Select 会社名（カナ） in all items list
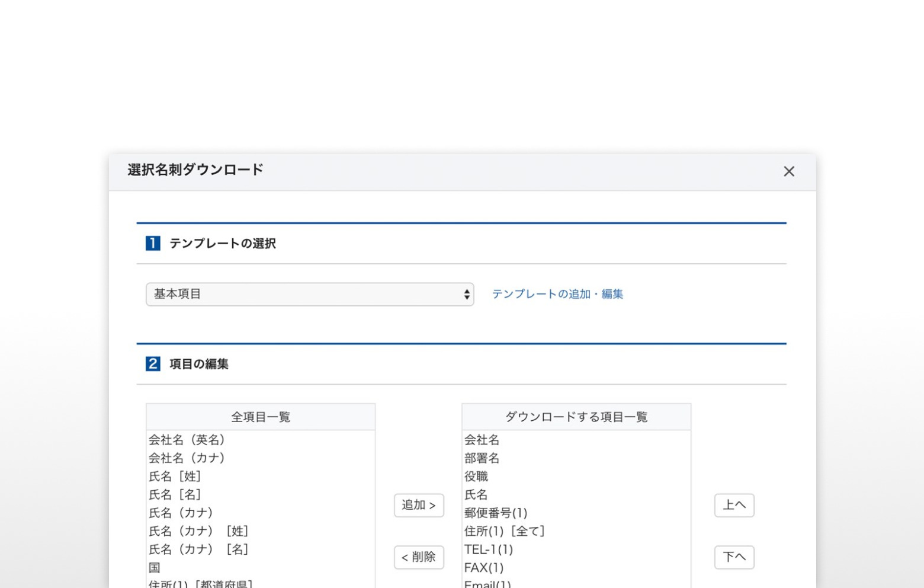The height and width of the screenshot is (588, 924). (x=261, y=458)
